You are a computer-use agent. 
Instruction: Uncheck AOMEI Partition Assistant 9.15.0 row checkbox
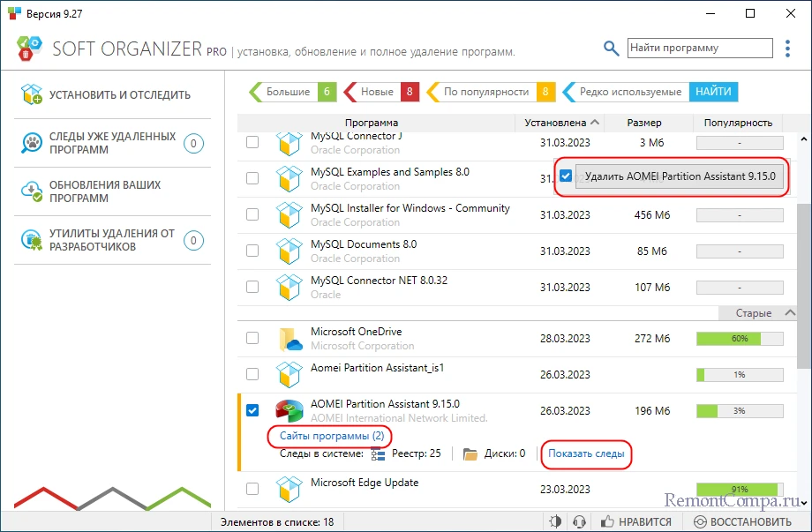(x=252, y=411)
